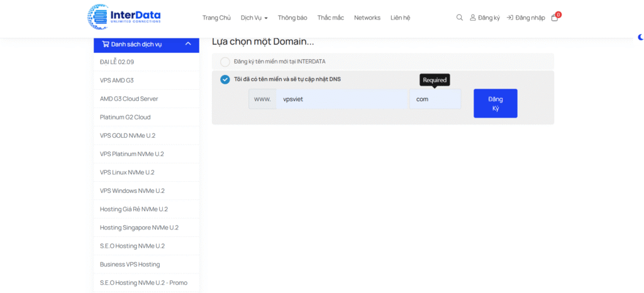
Task: Select 'Tôi đã có tên miền' radio option
Action: point(225,79)
